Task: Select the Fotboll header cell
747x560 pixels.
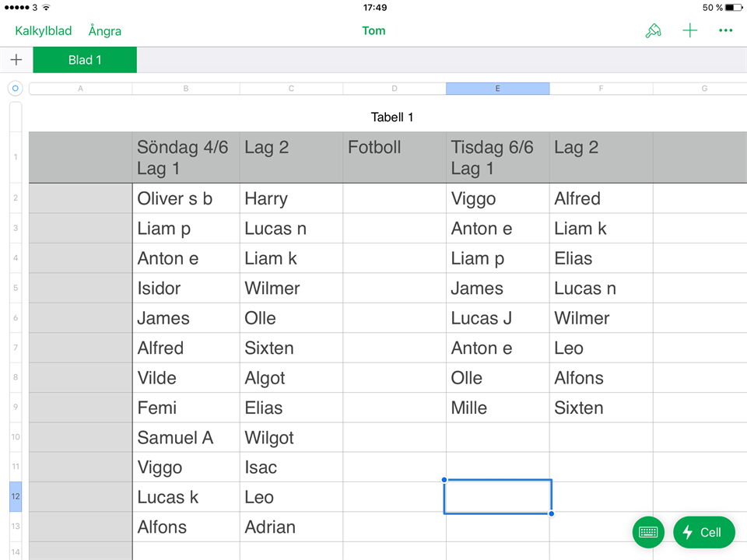Action: (x=394, y=157)
